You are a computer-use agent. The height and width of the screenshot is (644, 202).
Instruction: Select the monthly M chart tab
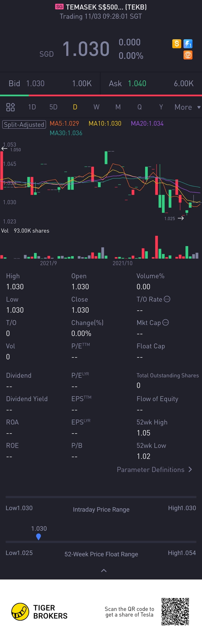point(118,107)
